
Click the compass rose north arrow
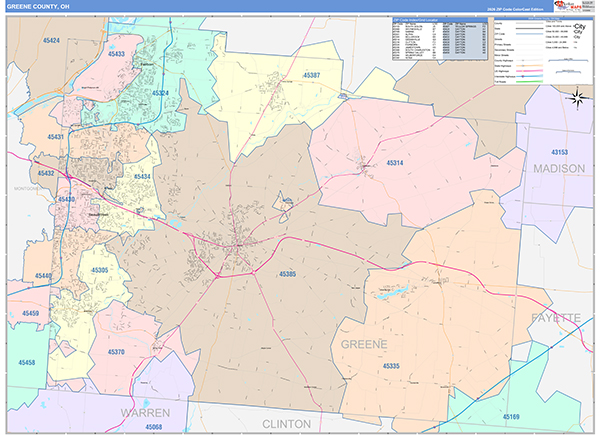(x=578, y=99)
